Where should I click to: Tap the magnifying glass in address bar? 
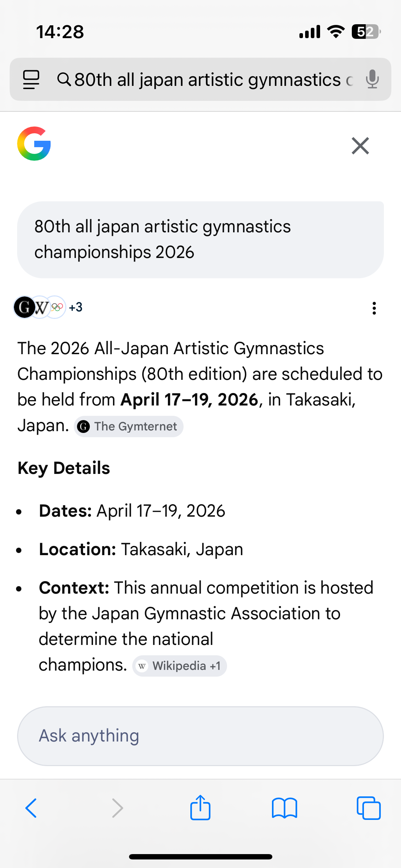64,79
